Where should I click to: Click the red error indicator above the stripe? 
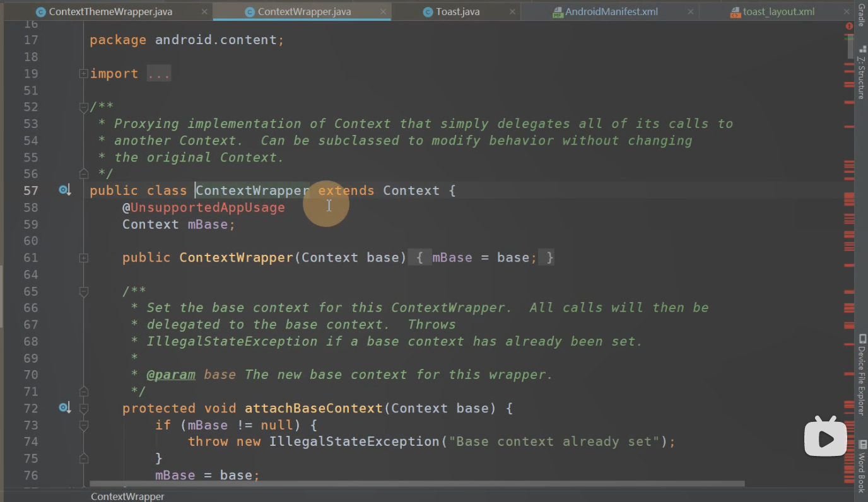(x=849, y=26)
